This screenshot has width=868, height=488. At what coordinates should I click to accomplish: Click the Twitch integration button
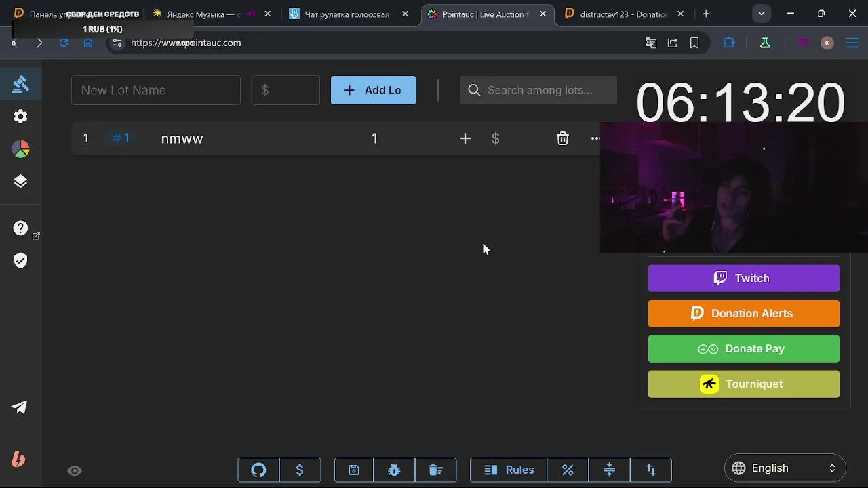point(744,278)
